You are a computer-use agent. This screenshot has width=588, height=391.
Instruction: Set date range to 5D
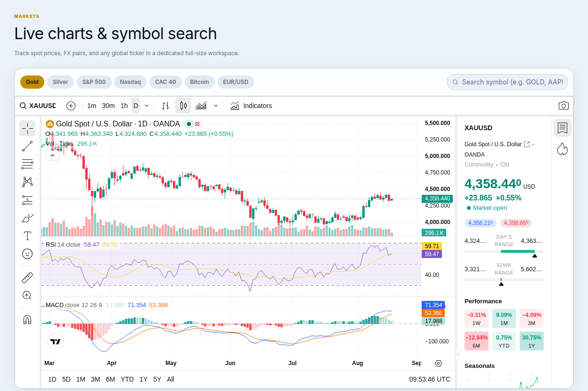pos(66,379)
